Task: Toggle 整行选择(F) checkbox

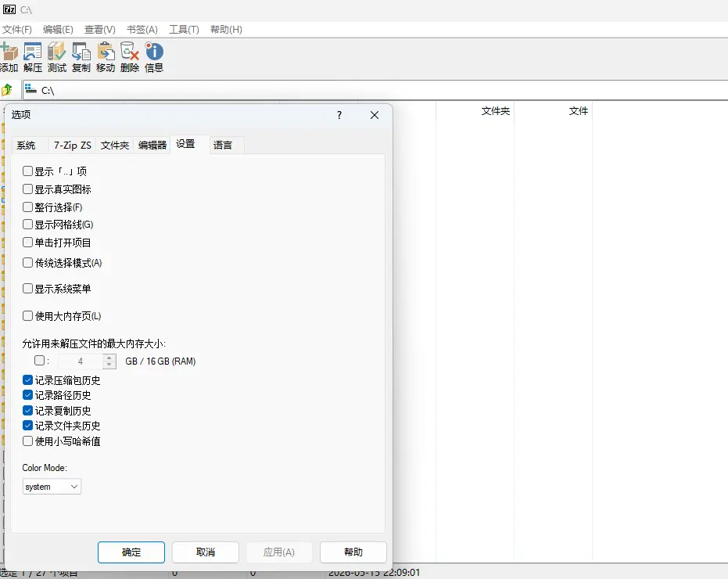Action: click(x=27, y=207)
